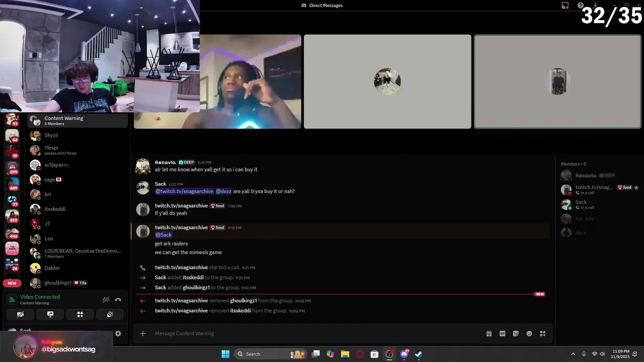644x362 pixels.
Task: Open Windows Start menu
Action: 225,354
